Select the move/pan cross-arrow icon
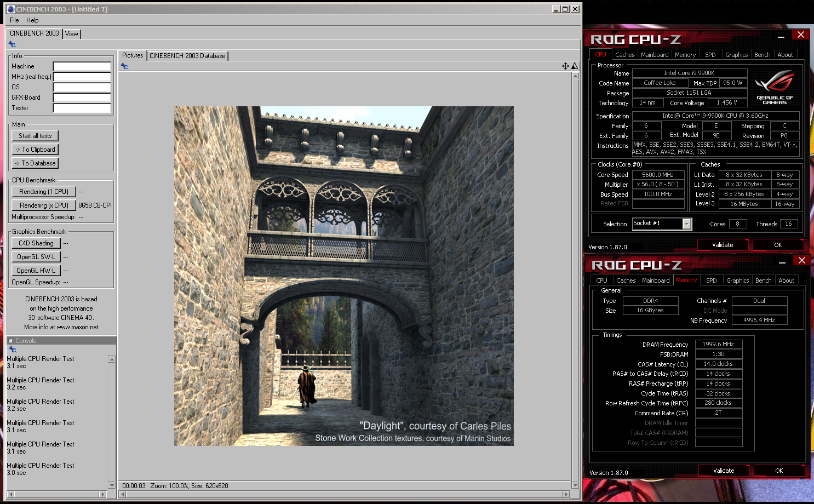 [x=565, y=66]
